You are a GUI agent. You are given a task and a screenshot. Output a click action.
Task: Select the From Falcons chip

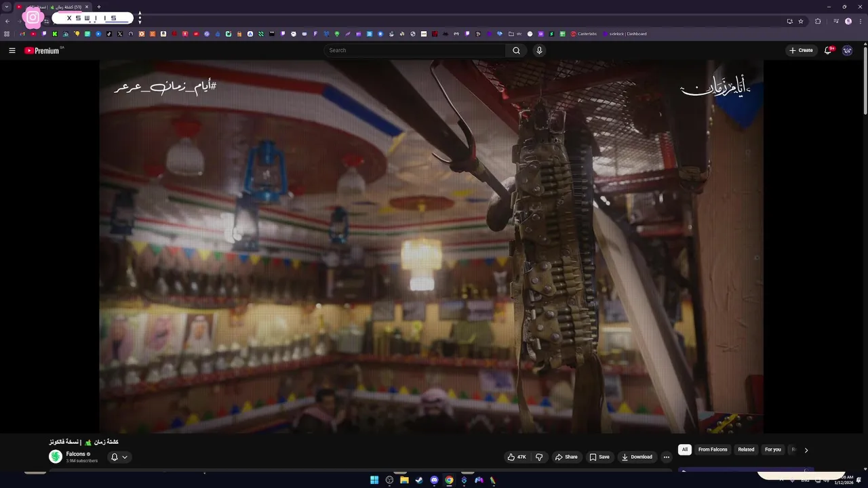click(713, 449)
